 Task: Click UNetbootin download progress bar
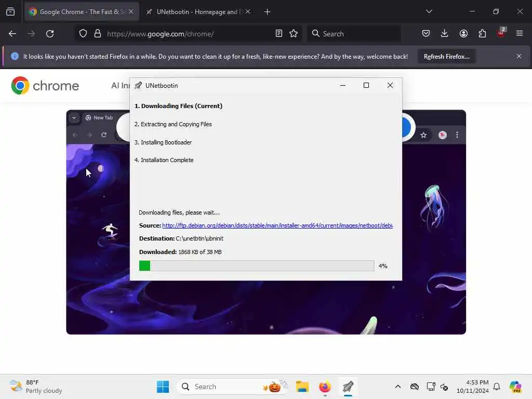(x=257, y=265)
